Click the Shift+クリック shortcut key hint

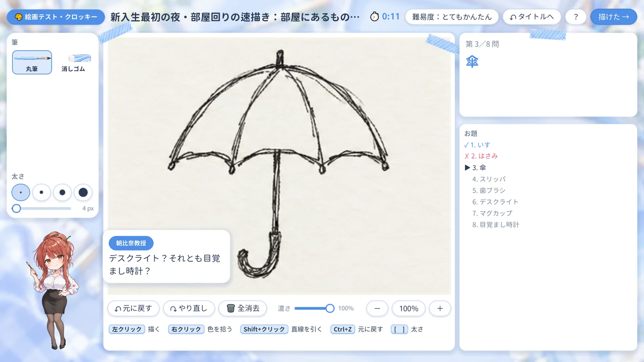264,329
